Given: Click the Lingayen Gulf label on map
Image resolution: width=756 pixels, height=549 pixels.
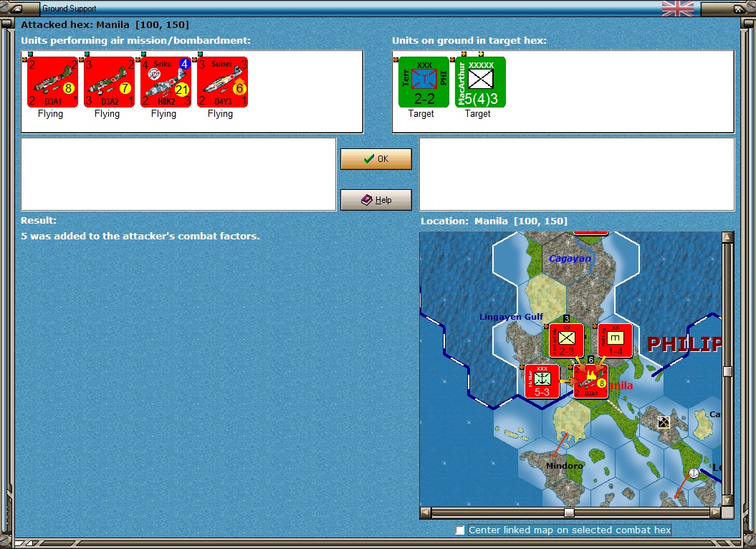Looking at the screenshot, I should click(x=511, y=317).
